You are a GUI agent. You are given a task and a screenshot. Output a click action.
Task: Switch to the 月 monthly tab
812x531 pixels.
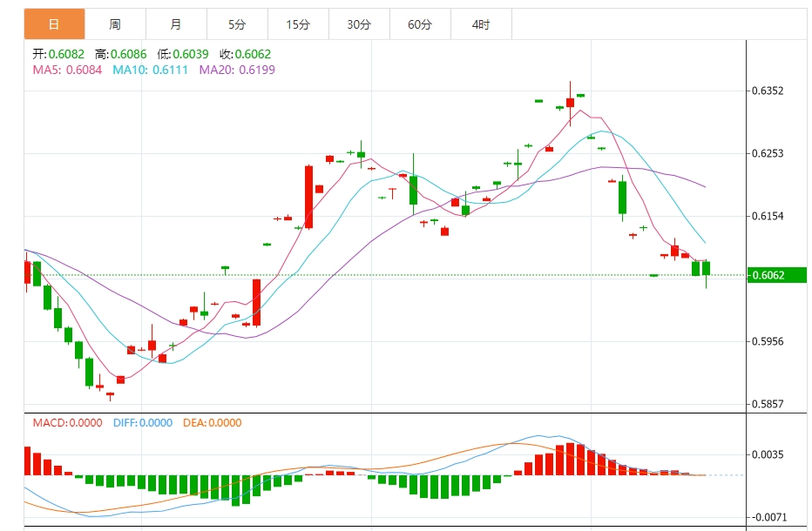tap(176, 24)
